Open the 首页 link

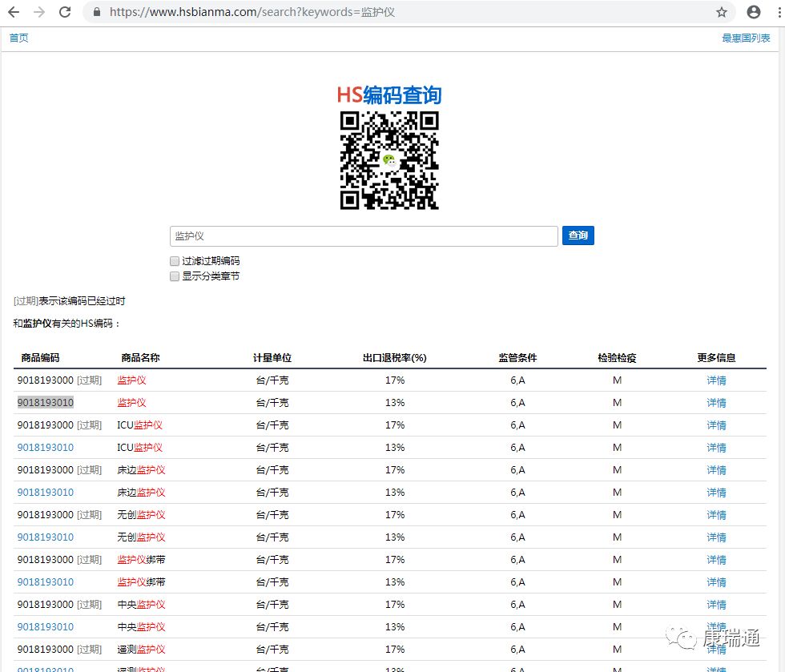19,38
